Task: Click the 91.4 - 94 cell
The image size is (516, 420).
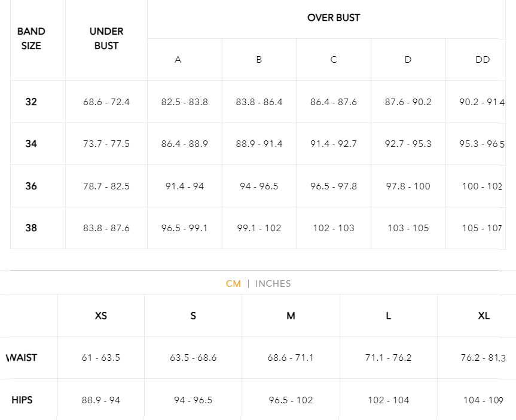Action: pos(185,186)
